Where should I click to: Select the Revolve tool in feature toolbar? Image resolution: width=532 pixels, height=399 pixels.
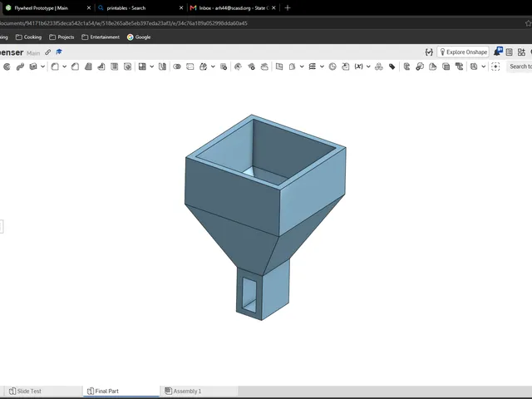(x=7, y=66)
